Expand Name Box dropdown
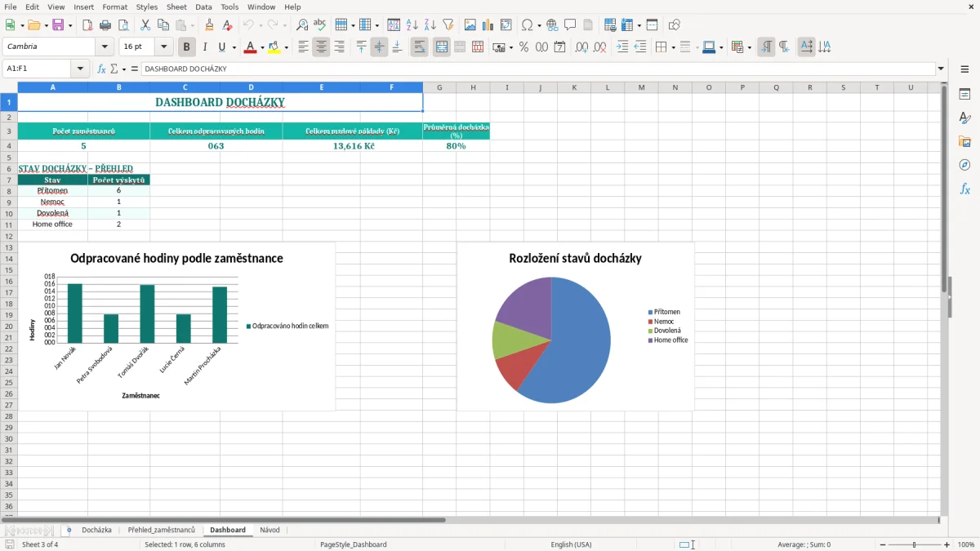The width and height of the screenshot is (980, 551). (x=80, y=69)
